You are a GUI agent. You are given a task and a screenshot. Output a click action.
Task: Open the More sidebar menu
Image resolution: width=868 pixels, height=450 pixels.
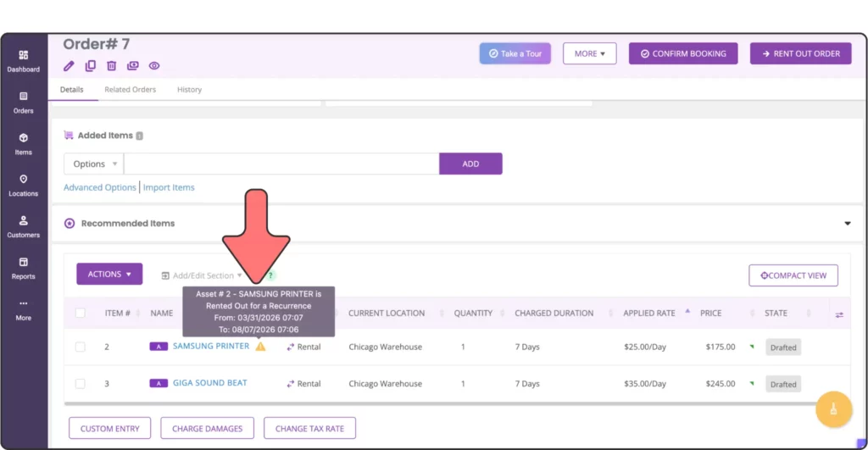[x=23, y=310]
